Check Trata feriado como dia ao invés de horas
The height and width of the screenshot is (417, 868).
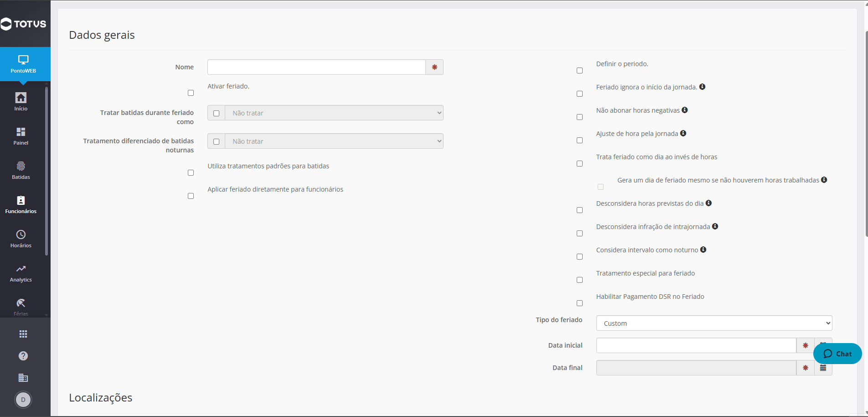(579, 164)
